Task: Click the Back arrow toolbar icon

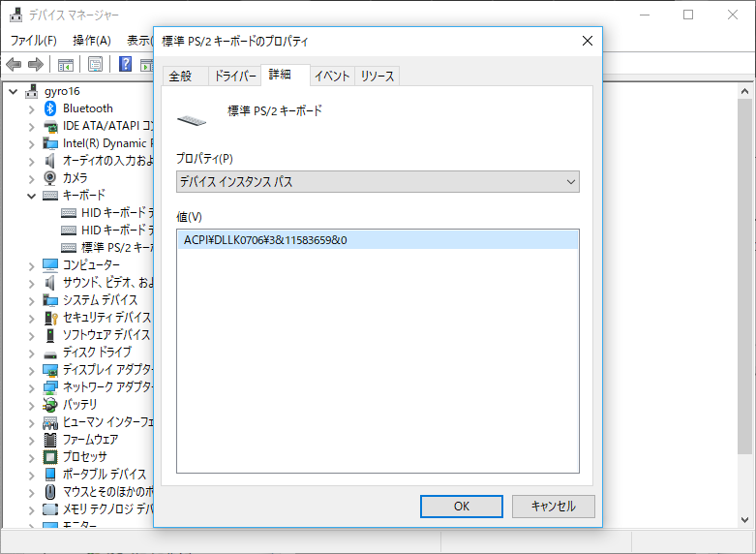Action: tap(14, 64)
